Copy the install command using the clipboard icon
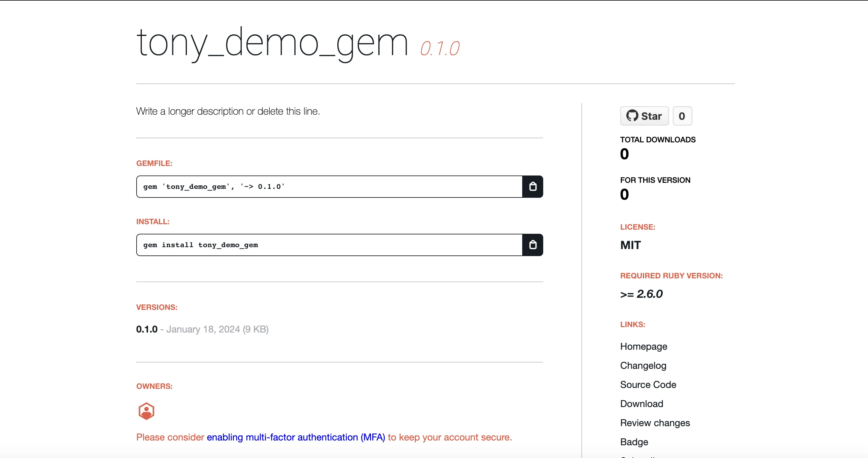This screenshot has width=868, height=458. tap(533, 245)
